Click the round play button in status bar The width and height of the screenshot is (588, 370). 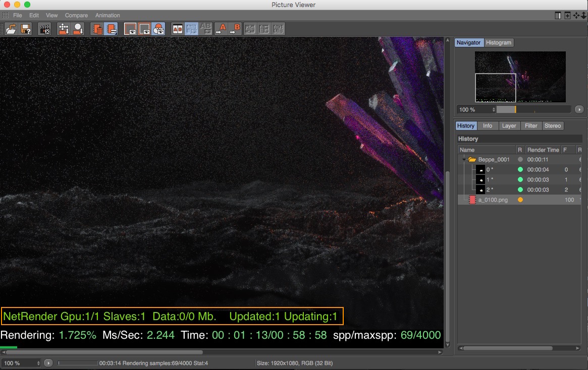[x=48, y=363]
